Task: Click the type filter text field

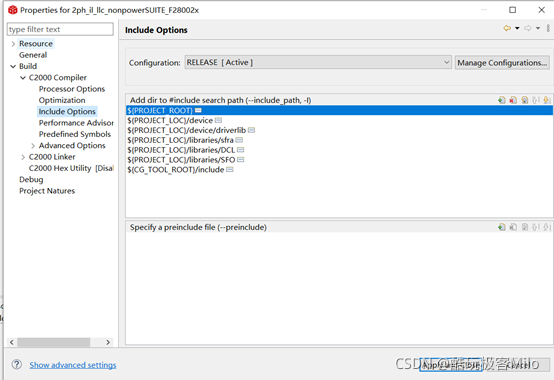Action: [x=60, y=29]
